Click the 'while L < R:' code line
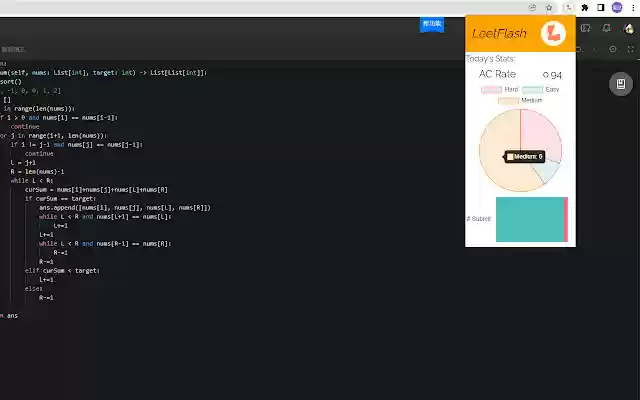Viewport: 640px width, 400px height. click(x=32, y=180)
